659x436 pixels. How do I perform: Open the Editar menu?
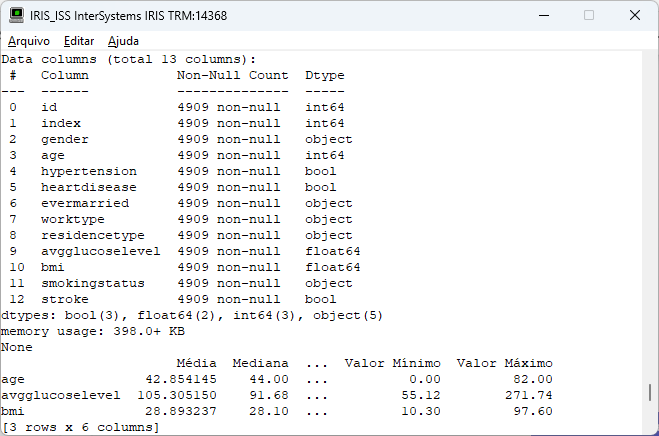coord(79,41)
